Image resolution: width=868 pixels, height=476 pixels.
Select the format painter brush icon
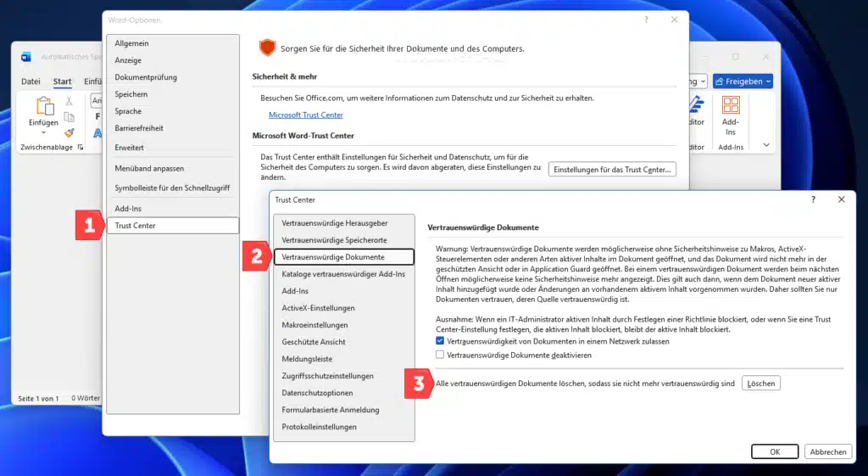(x=69, y=133)
